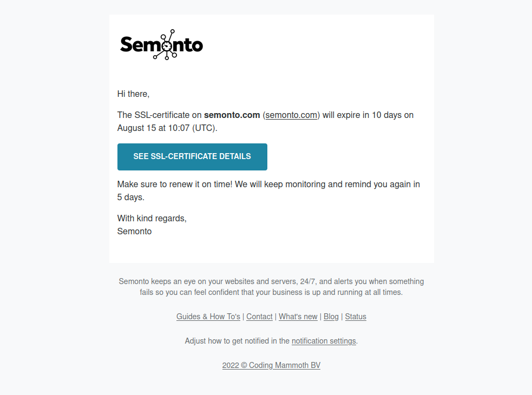Open the underlined semonto.com link
This screenshot has width=532, height=395.
[x=291, y=115]
